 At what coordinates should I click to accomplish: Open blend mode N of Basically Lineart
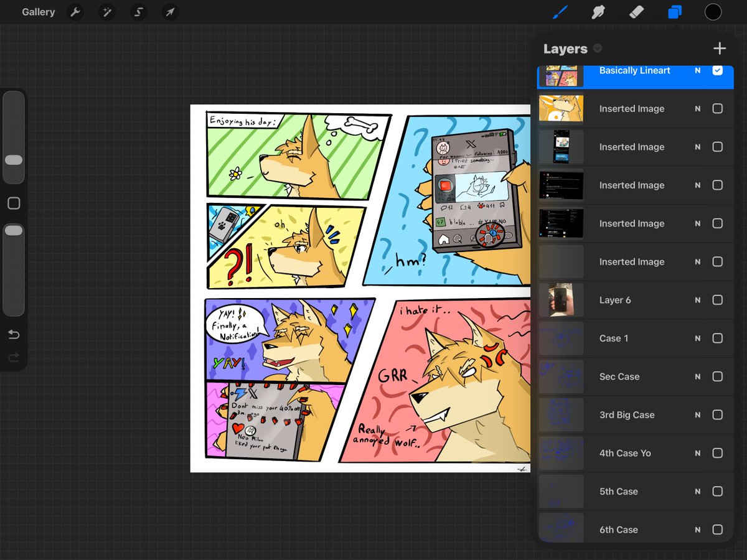click(x=698, y=70)
